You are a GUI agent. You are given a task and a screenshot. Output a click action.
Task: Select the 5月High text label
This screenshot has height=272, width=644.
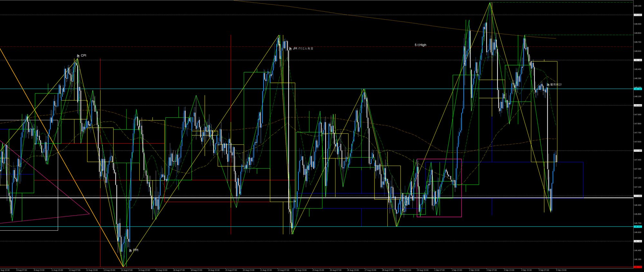click(x=420, y=45)
